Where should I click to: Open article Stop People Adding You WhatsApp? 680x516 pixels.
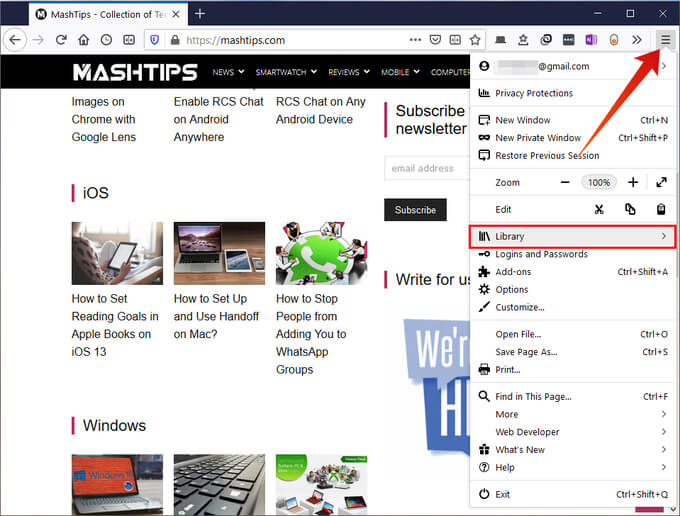click(x=311, y=334)
